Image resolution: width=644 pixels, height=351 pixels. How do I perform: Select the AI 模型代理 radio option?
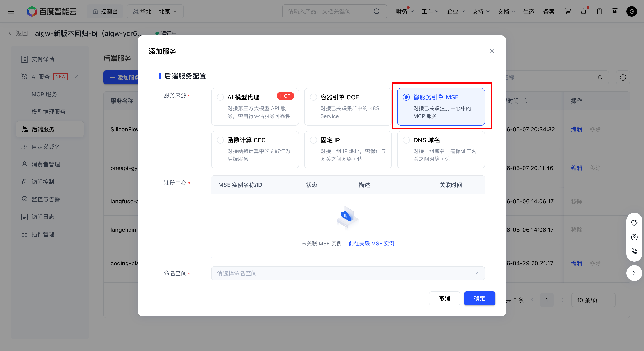click(x=220, y=97)
